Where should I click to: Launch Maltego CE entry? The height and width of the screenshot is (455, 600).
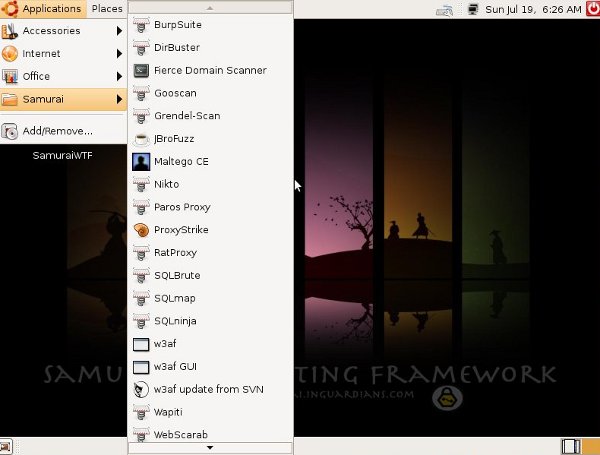click(x=210, y=161)
